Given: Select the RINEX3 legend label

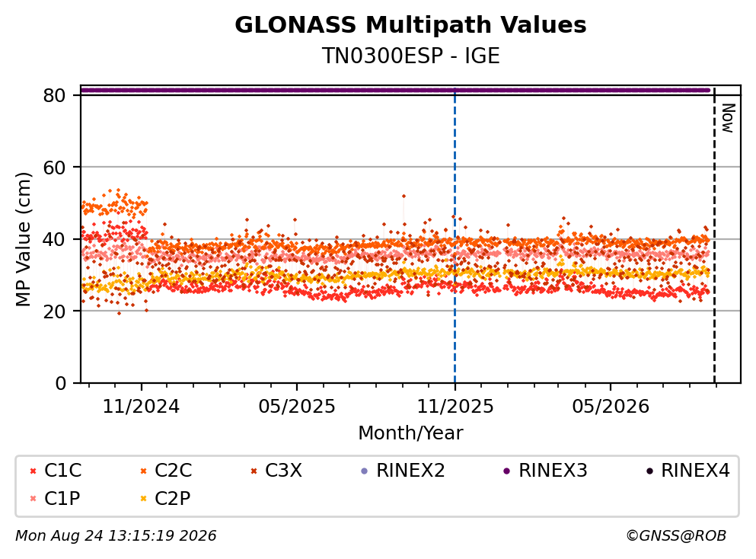Looking at the screenshot, I should (x=553, y=471).
